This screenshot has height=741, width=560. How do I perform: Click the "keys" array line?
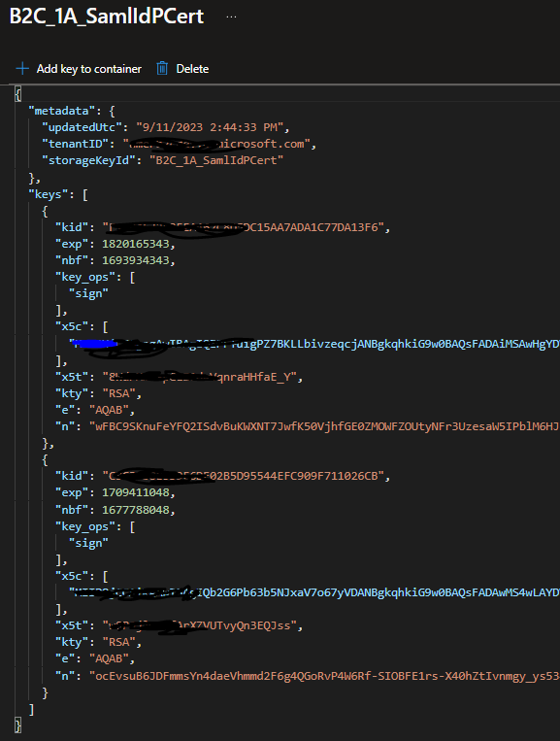58,194
